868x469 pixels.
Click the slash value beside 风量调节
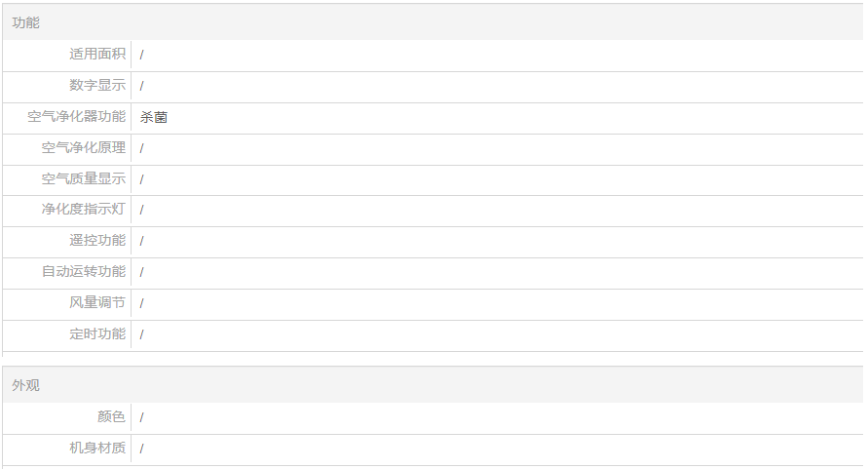point(141,303)
